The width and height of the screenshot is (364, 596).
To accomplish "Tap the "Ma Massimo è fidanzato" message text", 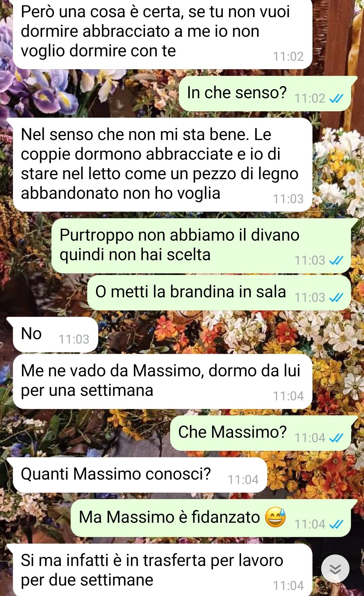I will (169, 517).
